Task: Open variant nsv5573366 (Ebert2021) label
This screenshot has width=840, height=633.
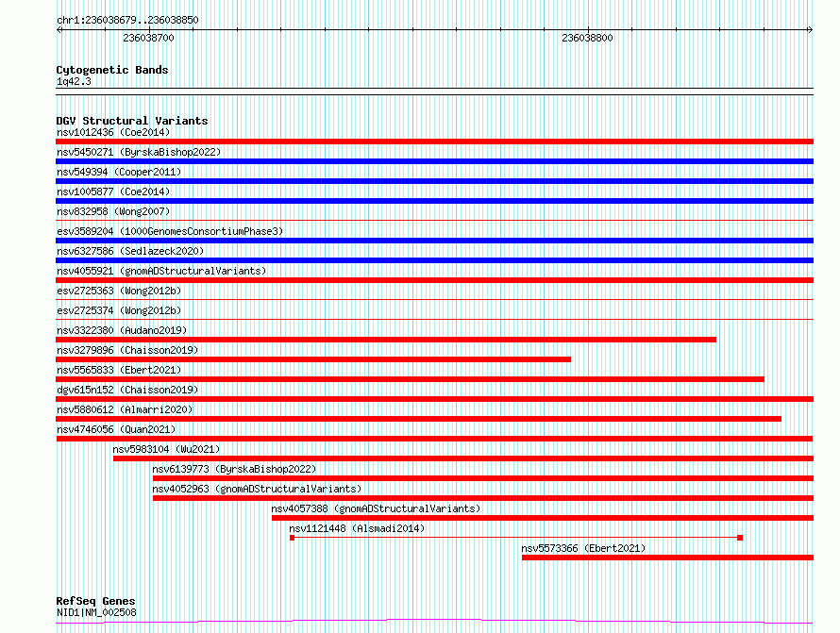Action: pyautogui.click(x=583, y=548)
